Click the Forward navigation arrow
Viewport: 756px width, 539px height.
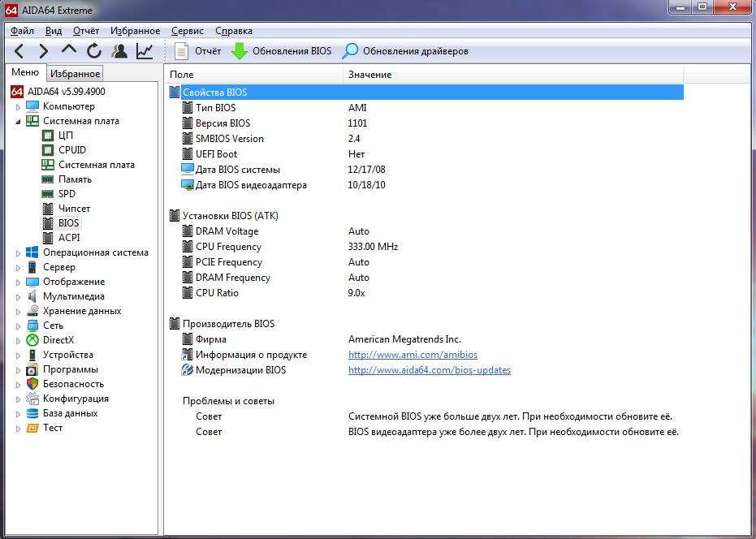[44, 51]
